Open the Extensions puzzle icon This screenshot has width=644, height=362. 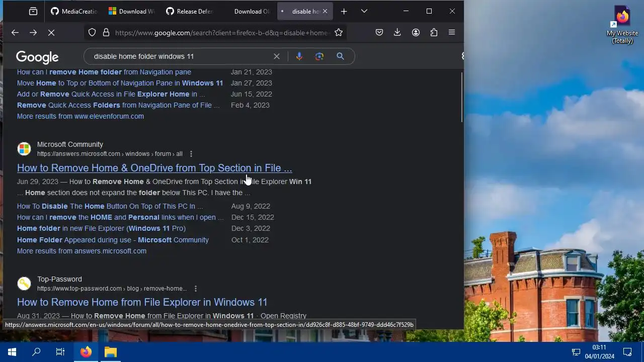click(434, 33)
